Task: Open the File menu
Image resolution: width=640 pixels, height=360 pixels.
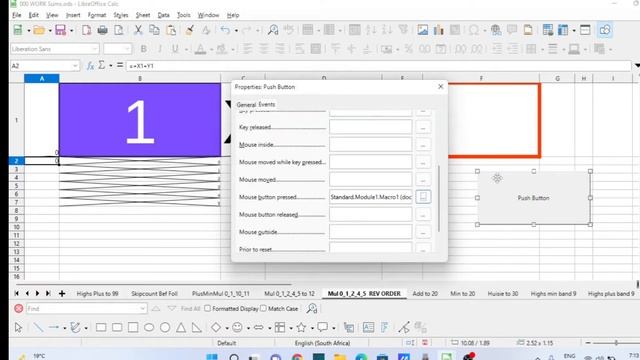Action: tap(17, 15)
